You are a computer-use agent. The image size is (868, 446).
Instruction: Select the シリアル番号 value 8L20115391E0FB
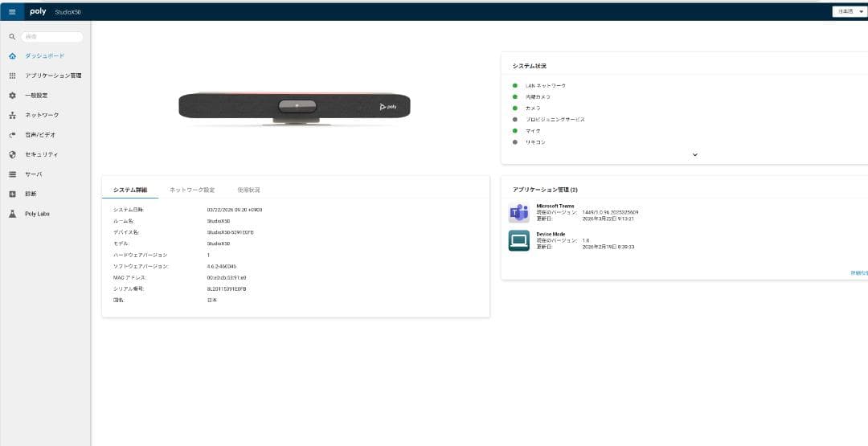click(227, 288)
